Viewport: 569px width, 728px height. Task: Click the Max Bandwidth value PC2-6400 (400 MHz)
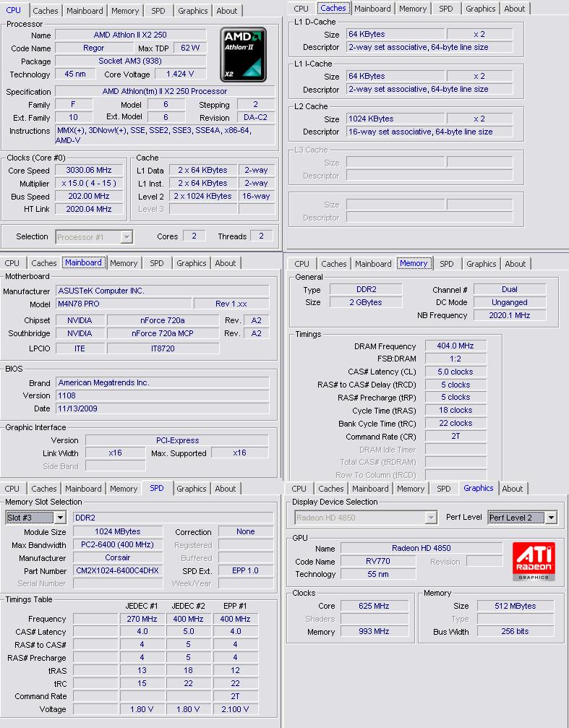(x=118, y=544)
